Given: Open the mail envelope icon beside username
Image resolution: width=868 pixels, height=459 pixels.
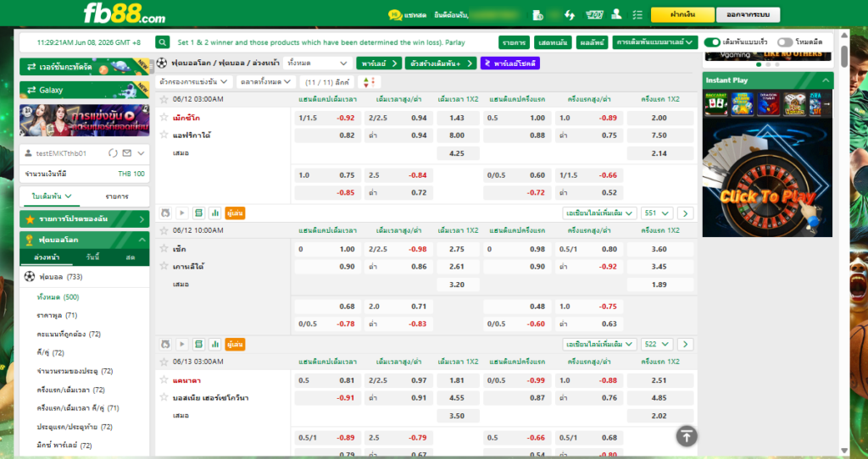Looking at the screenshot, I should click(127, 153).
